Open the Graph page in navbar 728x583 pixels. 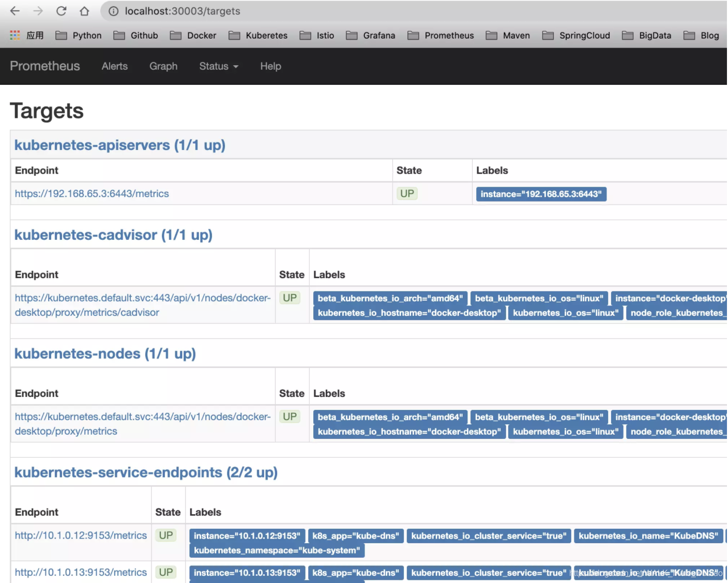[x=163, y=66]
